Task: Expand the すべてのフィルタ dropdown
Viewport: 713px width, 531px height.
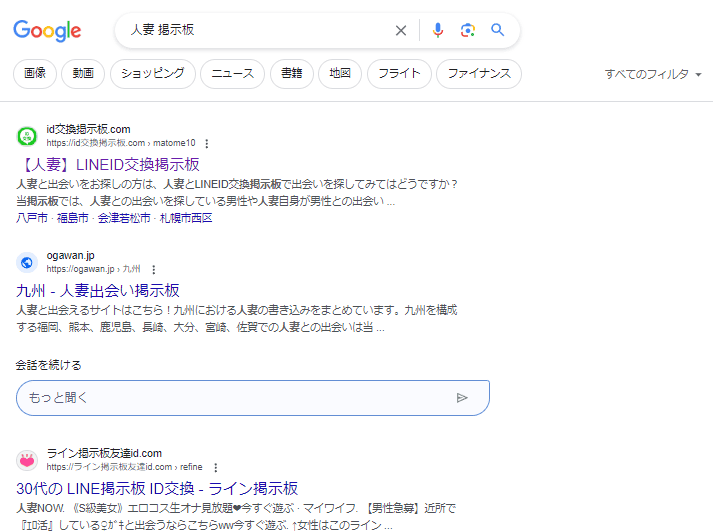Action: [x=653, y=74]
